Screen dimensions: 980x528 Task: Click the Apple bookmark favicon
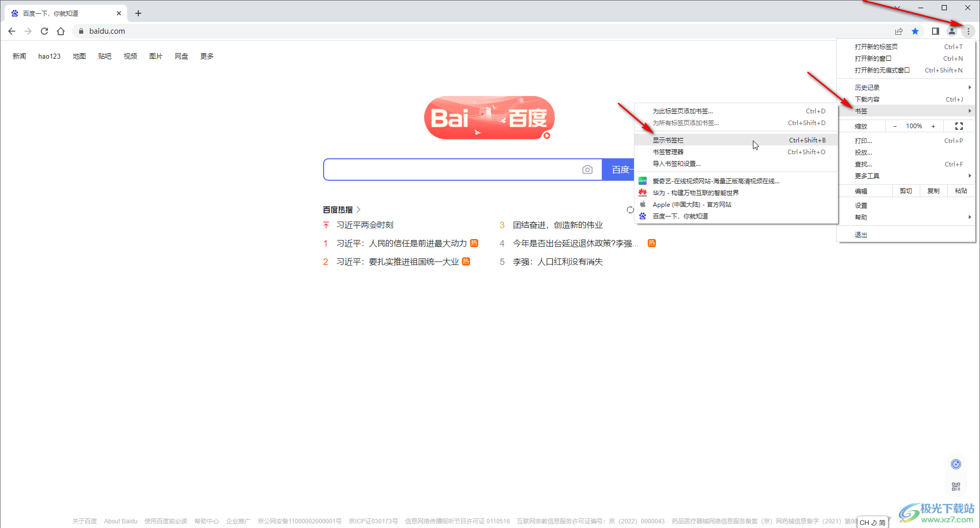643,204
